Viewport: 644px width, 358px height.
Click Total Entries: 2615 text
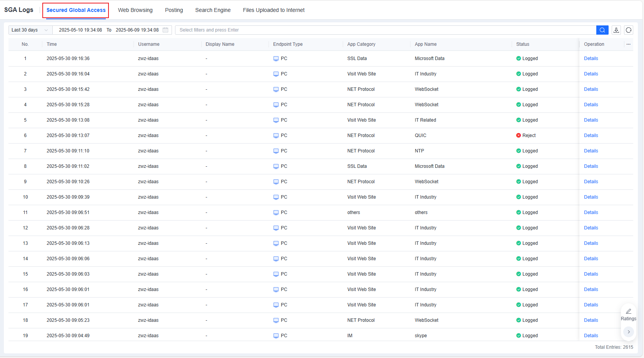pyautogui.click(x=614, y=347)
